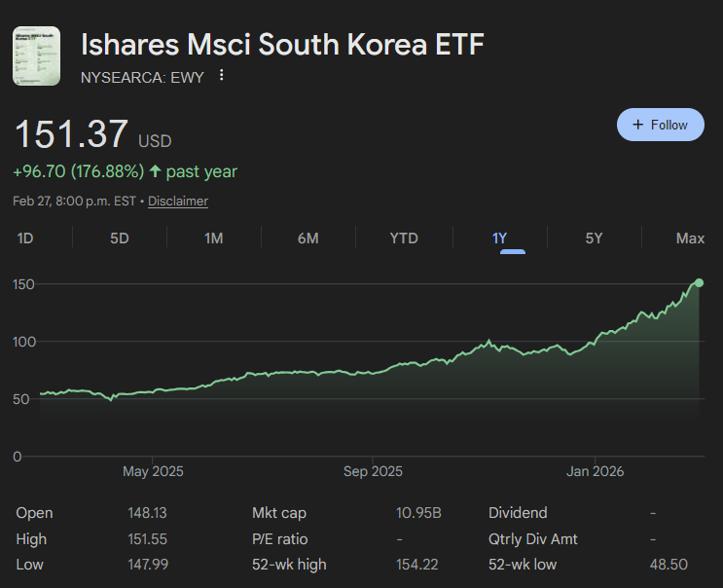Click the 52-wk low value 48.50

669,565
